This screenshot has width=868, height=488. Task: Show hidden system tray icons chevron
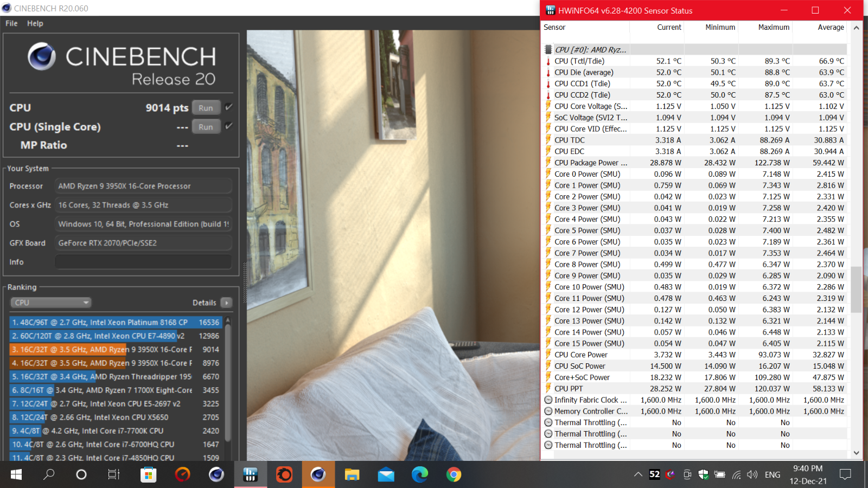(638, 474)
